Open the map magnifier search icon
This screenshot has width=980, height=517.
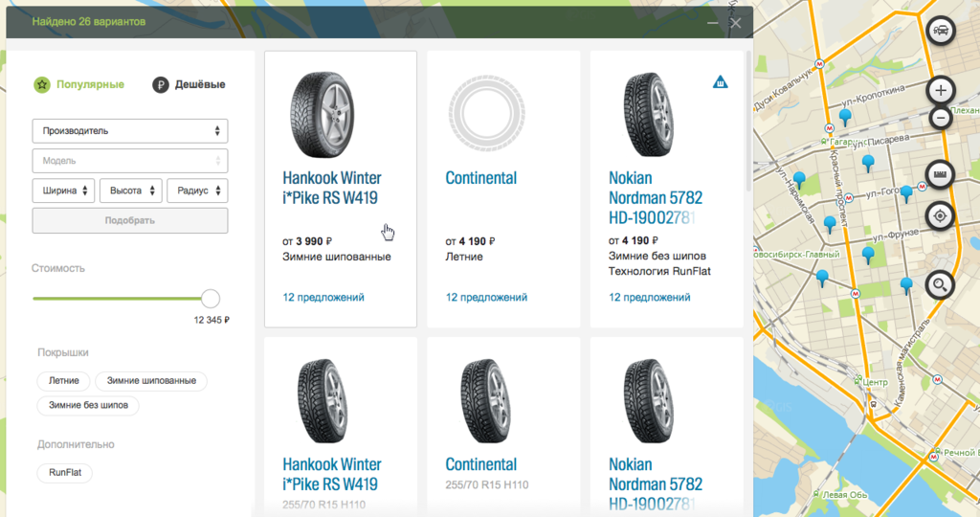[940, 285]
